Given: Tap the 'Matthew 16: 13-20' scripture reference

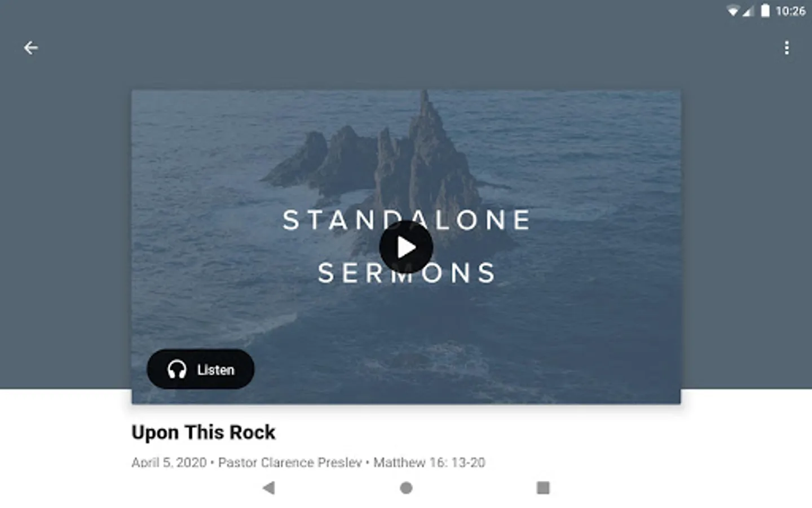Looking at the screenshot, I should point(429,462).
